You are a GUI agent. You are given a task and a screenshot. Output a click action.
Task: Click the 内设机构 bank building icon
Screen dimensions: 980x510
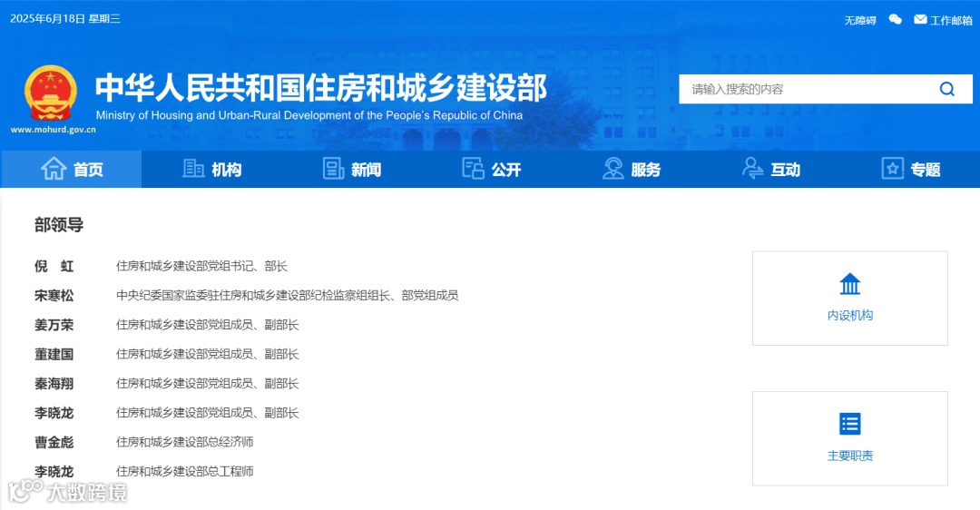[x=850, y=284]
